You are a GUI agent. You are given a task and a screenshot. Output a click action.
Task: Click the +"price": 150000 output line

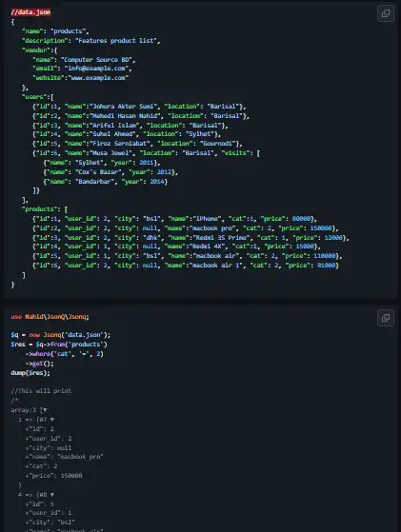(x=53, y=476)
